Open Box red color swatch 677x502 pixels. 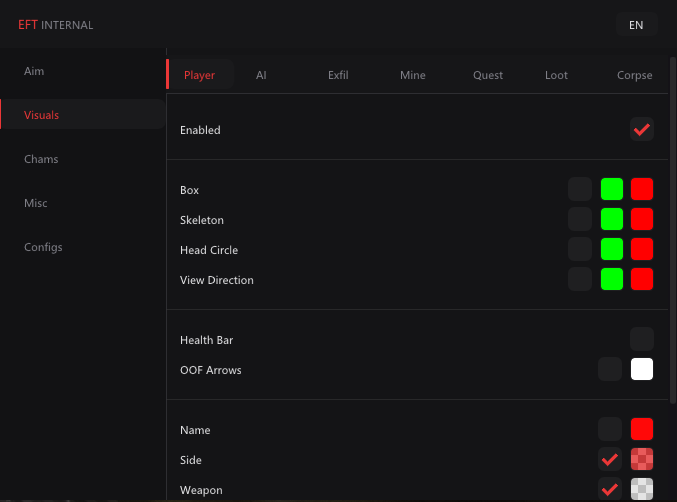pos(642,189)
